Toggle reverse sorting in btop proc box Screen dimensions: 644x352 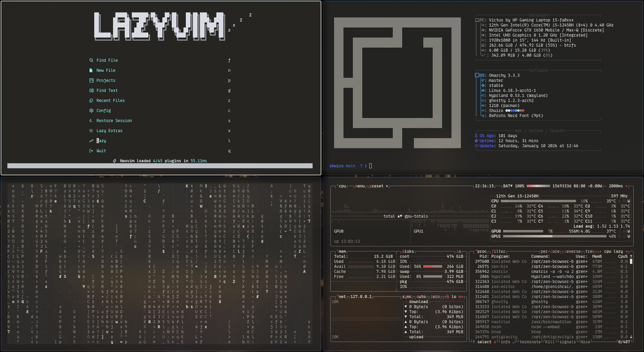573,251
